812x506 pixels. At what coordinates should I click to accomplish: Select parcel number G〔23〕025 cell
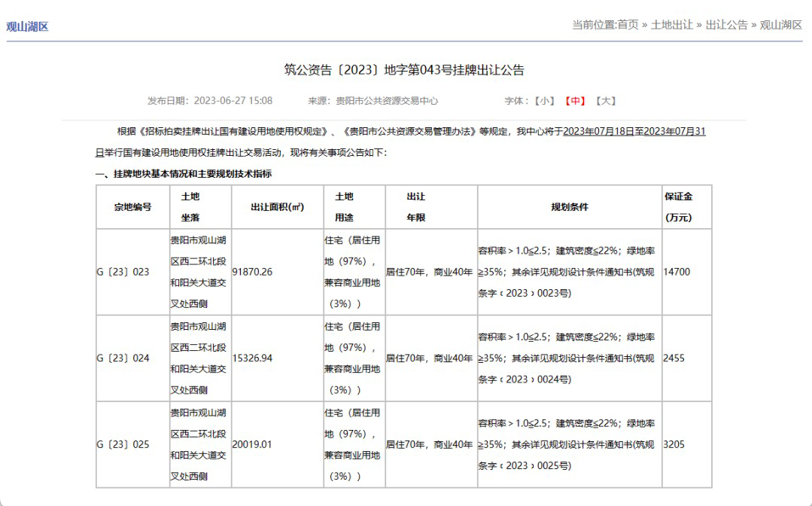coord(123,444)
